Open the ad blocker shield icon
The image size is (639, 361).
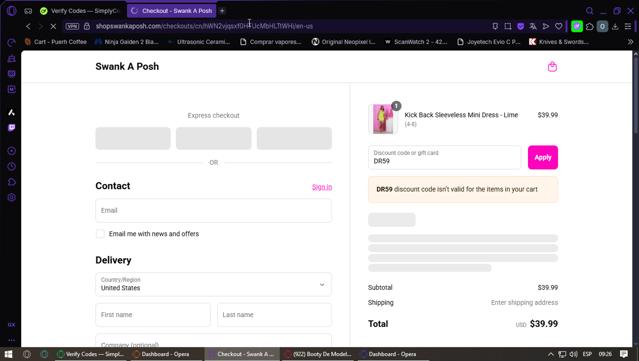pos(520,26)
